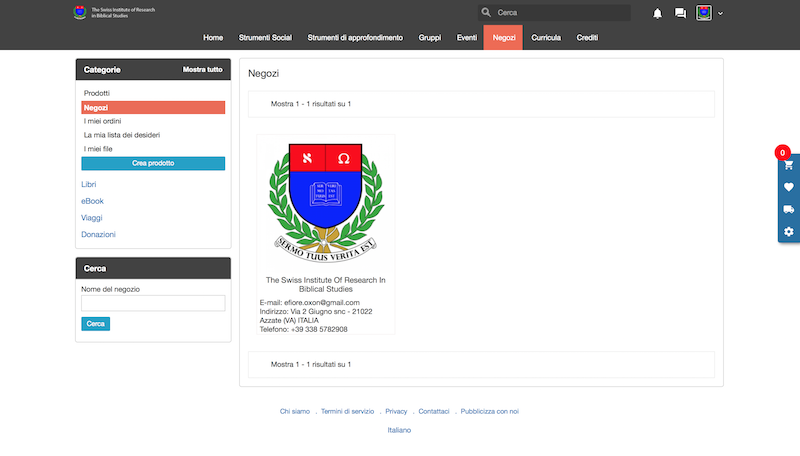Open the Crediti menu
Viewport: 800px width, 456px height.
[x=587, y=38]
